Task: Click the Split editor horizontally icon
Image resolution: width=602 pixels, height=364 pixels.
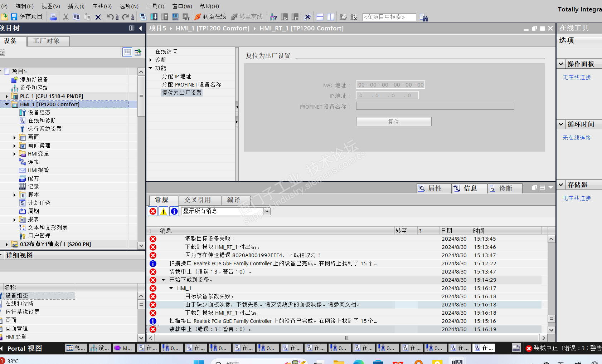Action: click(320, 17)
